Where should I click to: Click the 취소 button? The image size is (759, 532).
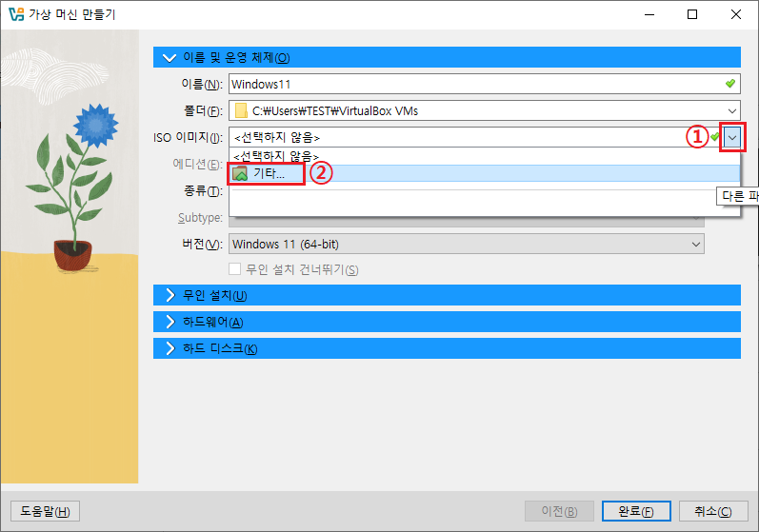[x=713, y=511]
